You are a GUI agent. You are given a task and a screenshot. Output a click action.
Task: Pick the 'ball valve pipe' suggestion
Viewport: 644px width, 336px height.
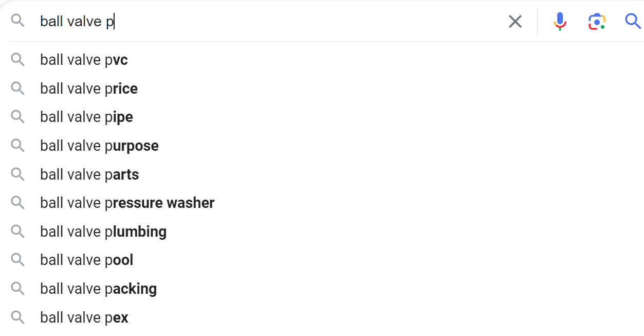pyautogui.click(x=87, y=117)
